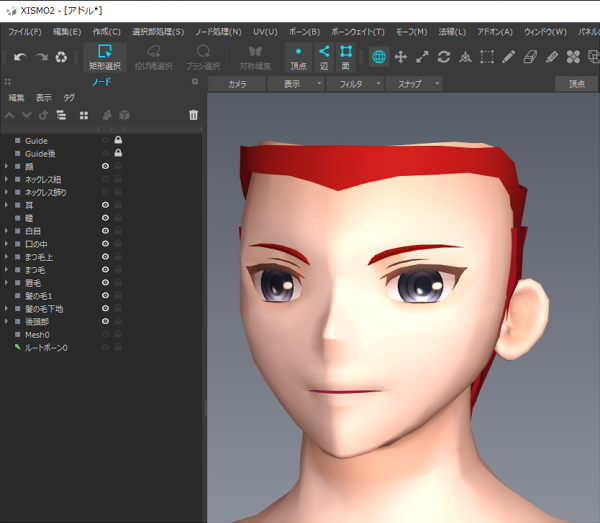Screen dimensions: 600x523
Task: Toggle visibility of 口の中 node
Action: 105,244
